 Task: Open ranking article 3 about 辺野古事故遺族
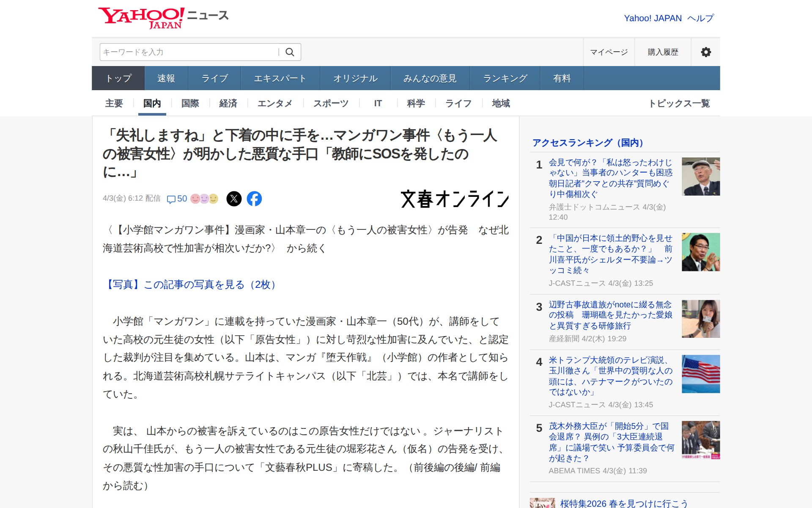(x=610, y=315)
